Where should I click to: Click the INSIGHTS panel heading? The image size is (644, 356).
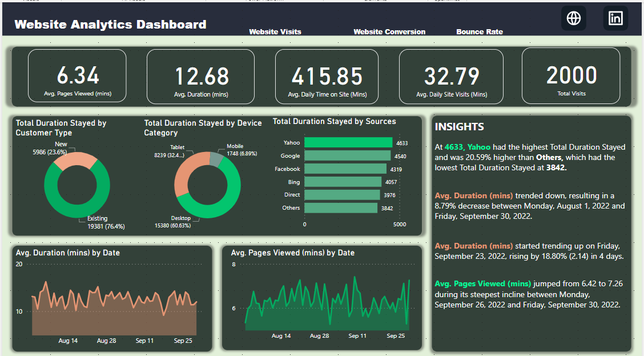(x=460, y=126)
